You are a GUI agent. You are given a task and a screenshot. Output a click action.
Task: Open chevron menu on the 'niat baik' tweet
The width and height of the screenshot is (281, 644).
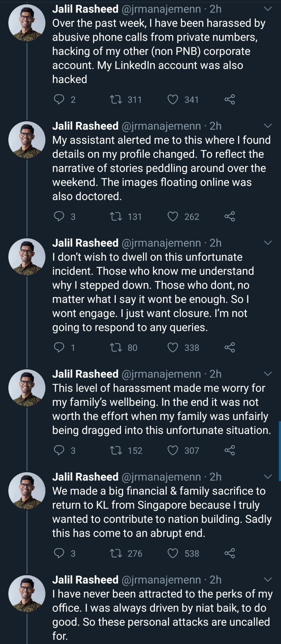(268, 580)
